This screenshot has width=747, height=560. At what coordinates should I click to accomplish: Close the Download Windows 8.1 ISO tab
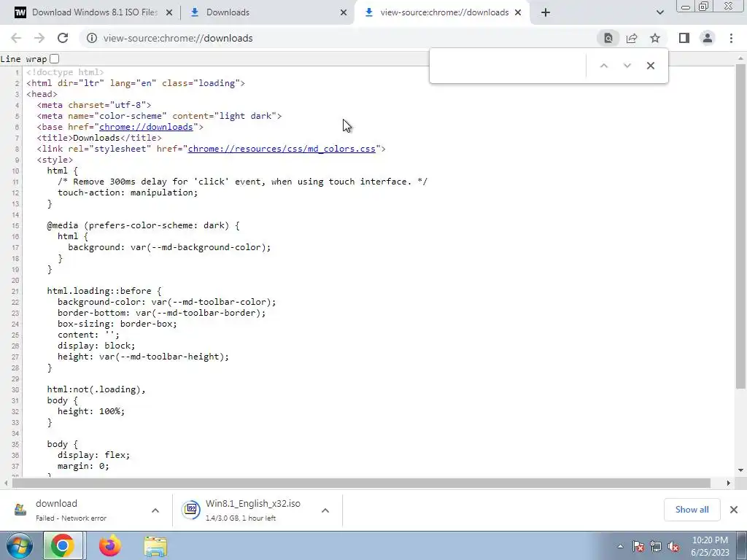pyautogui.click(x=169, y=12)
